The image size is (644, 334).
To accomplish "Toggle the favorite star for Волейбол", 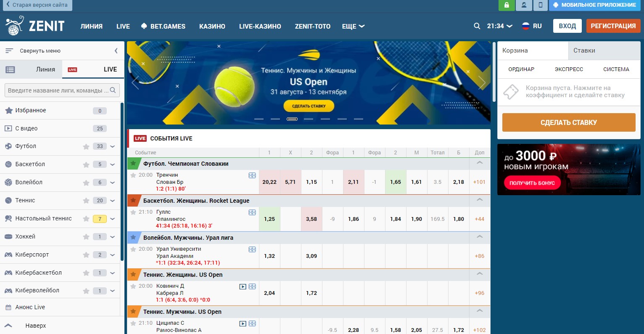I will [86, 183].
